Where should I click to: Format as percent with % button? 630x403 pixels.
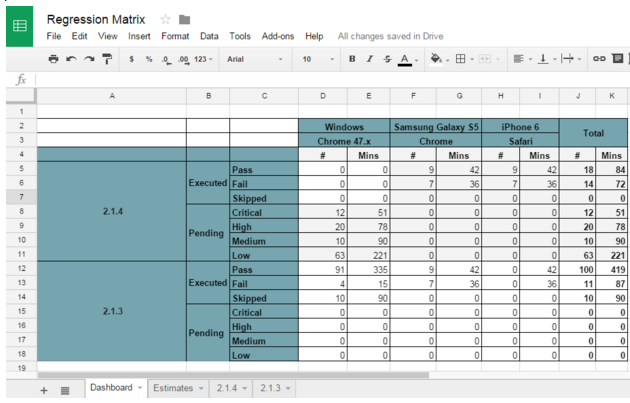(x=149, y=59)
